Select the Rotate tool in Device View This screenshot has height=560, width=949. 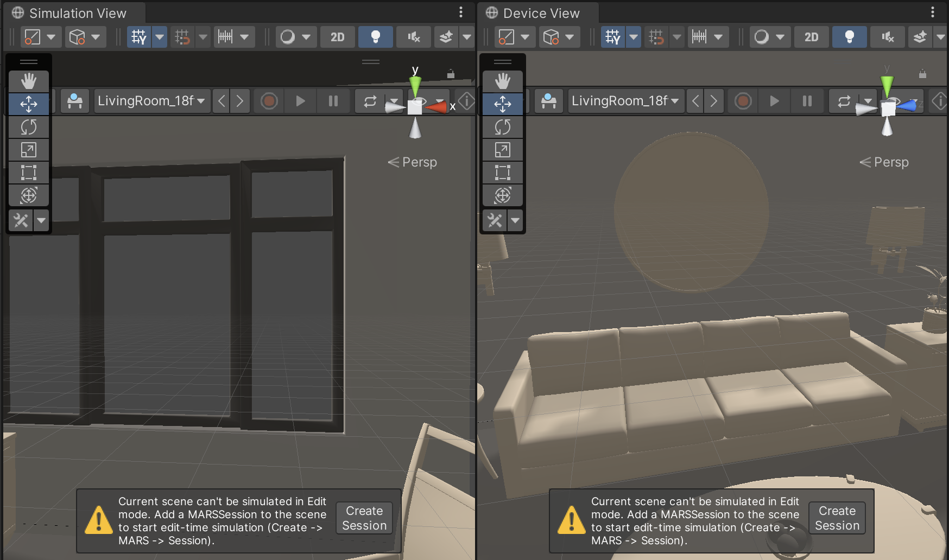[503, 127]
